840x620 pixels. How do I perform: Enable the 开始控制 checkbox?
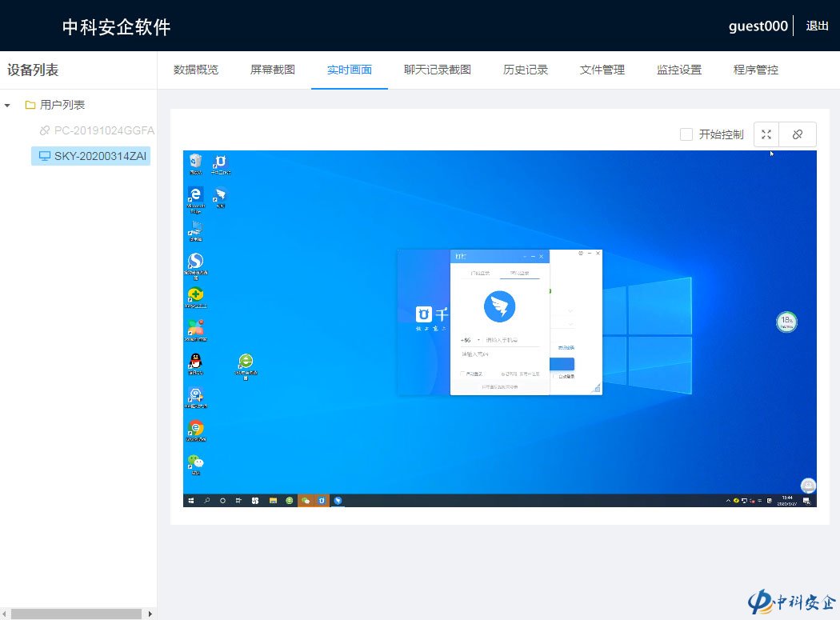click(x=686, y=134)
